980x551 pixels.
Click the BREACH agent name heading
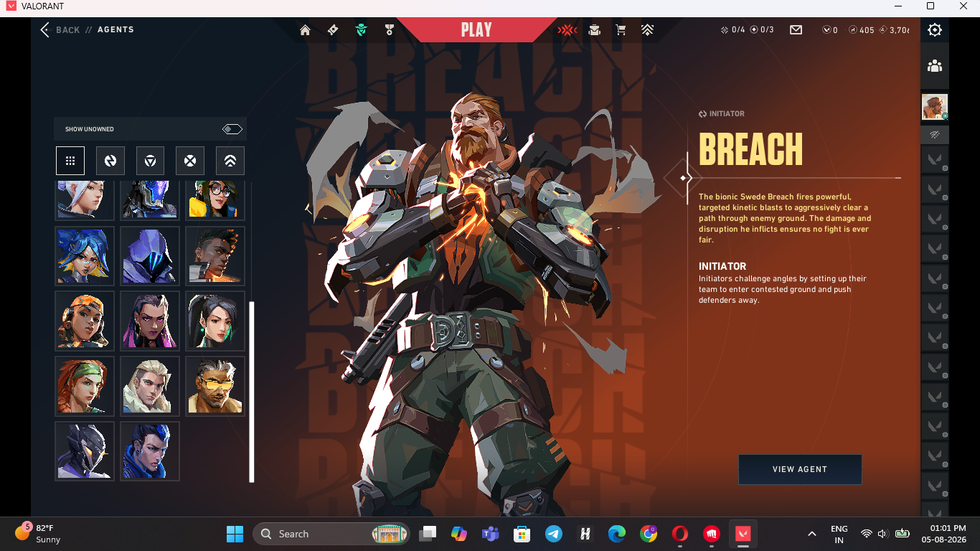(750, 149)
